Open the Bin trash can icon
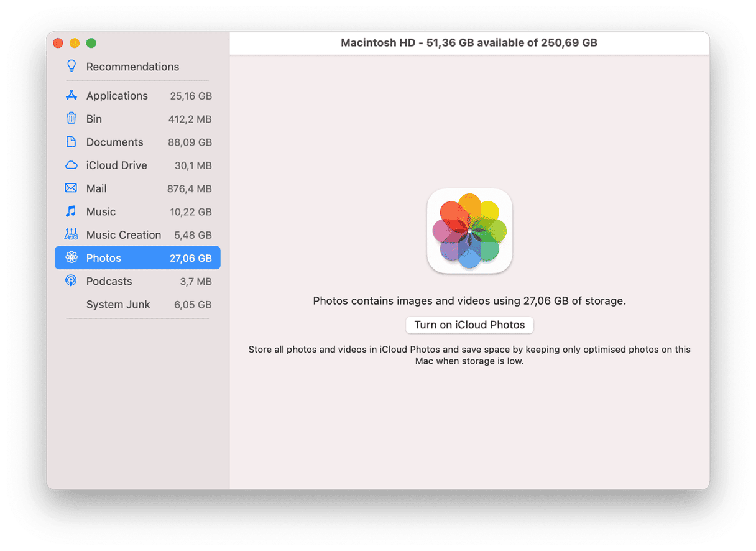 point(71,118)
